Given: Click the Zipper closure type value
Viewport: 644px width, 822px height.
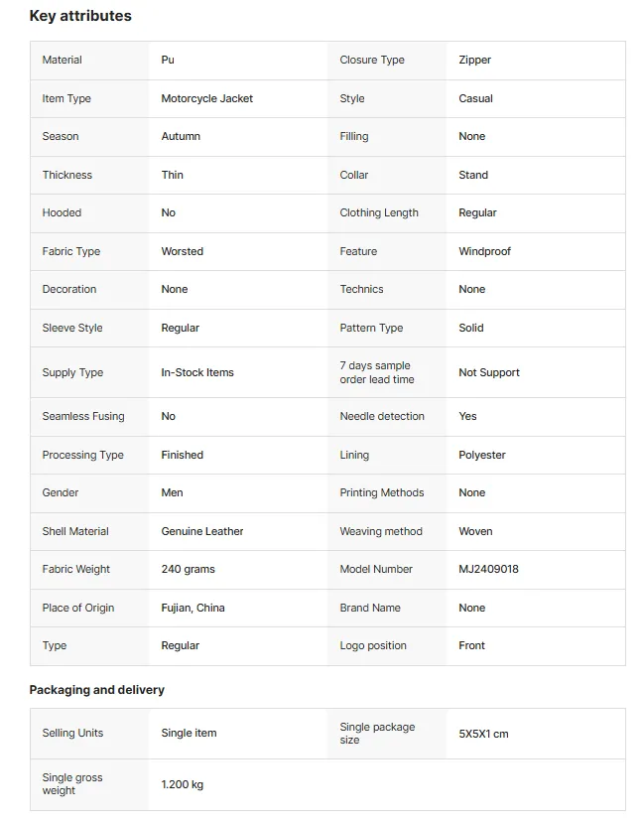Looking at the screenshot, I should (474, 60).
